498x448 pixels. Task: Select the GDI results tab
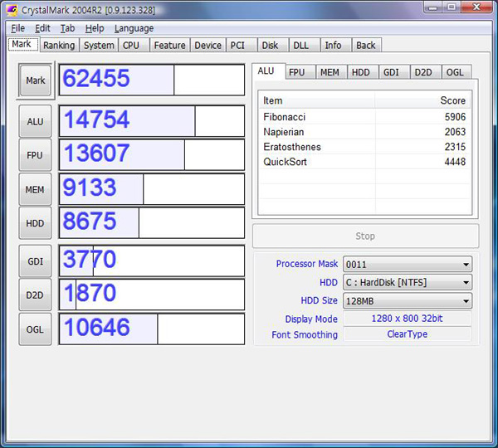pyautogui.click(x=394, y=72)
